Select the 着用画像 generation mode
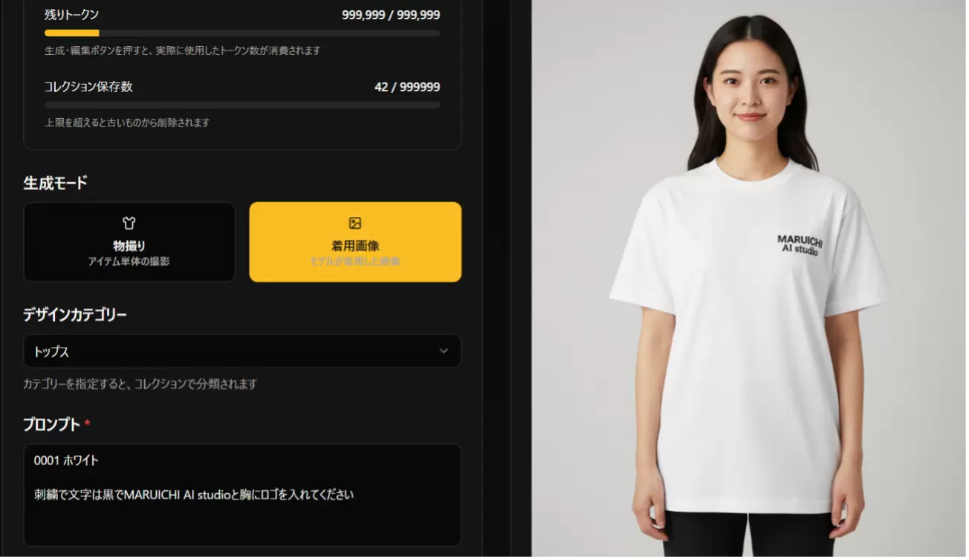Screen dimensions: 969x560 pos(355,242)
